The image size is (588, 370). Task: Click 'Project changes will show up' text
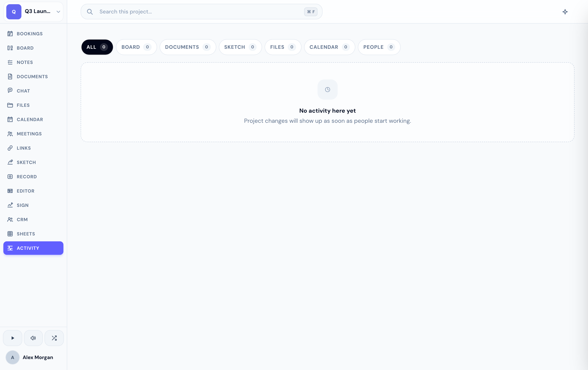click(327, 121)
